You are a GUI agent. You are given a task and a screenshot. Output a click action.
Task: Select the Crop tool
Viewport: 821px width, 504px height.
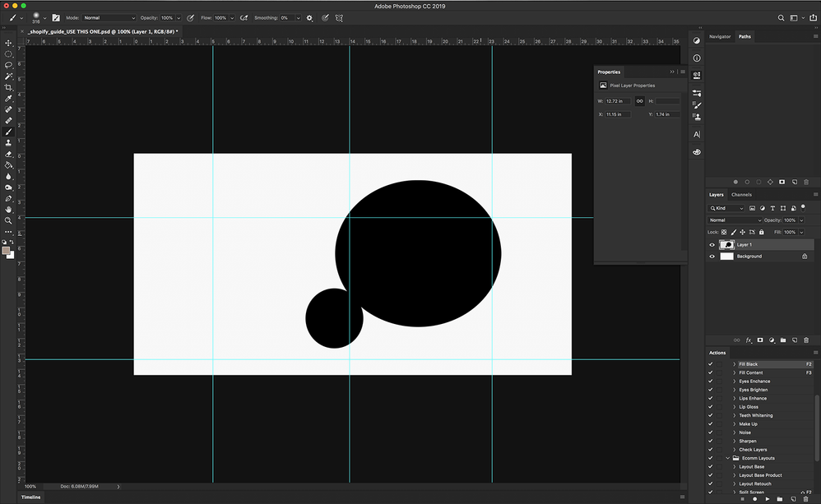8,87
